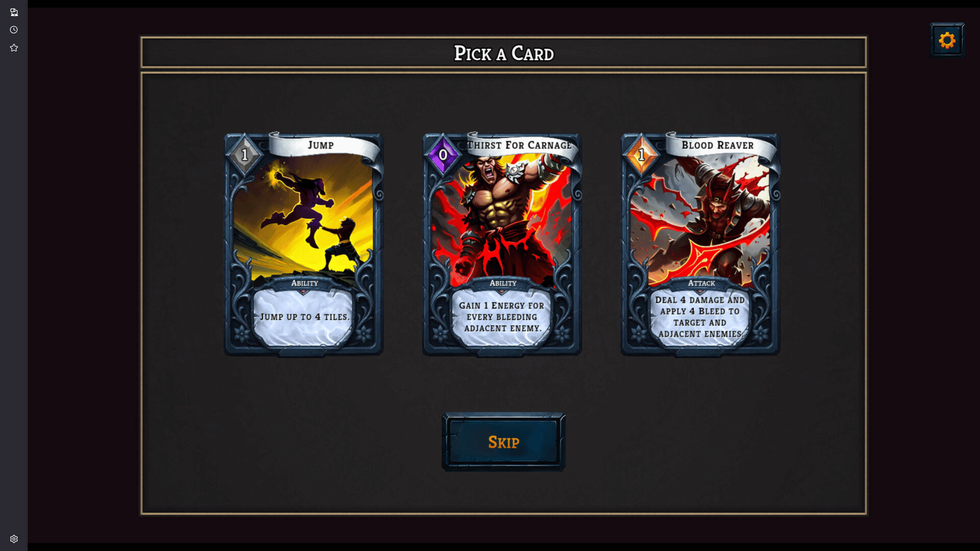Pick the Jump card
The image size is (980, 551).
tap(304, 244)
